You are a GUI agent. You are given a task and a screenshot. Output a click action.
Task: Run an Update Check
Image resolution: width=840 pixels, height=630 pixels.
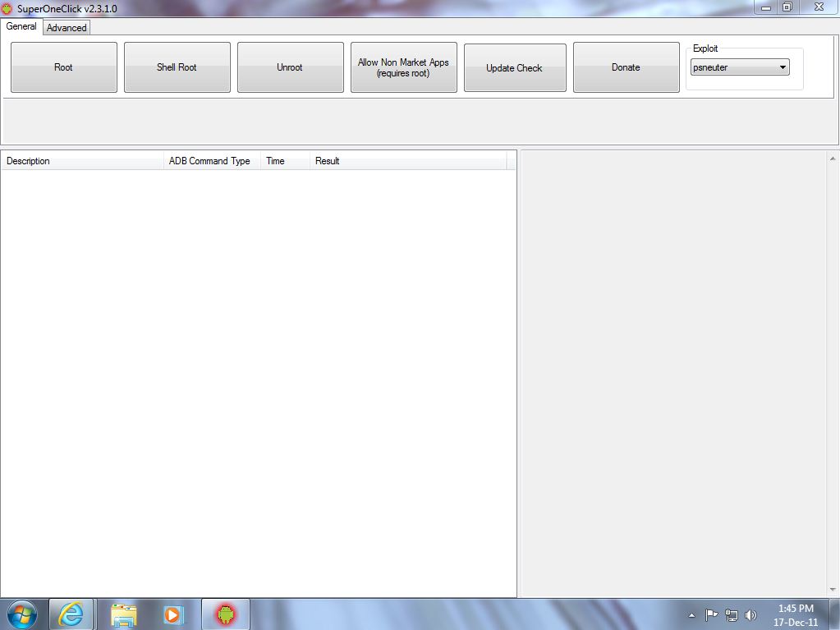tap(515, 68)
